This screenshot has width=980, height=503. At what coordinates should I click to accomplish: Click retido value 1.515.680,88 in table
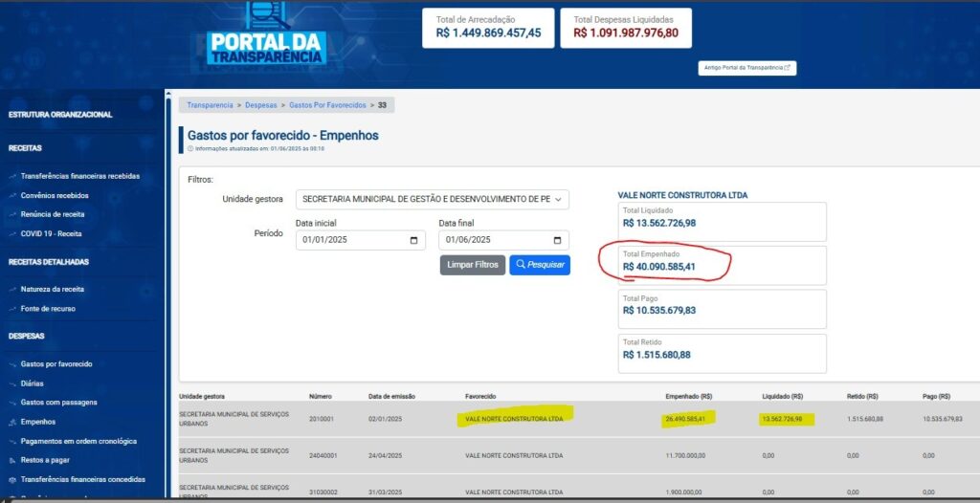(x=865, y=419)
